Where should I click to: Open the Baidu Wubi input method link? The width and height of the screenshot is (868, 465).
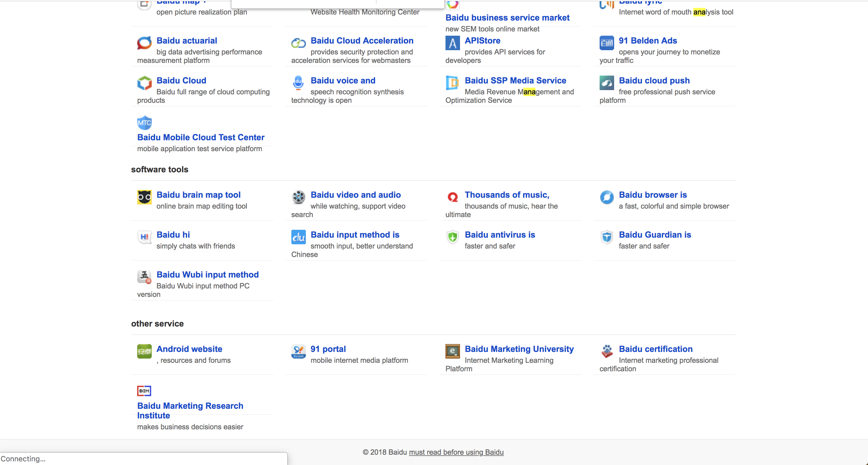coord(207,275)
